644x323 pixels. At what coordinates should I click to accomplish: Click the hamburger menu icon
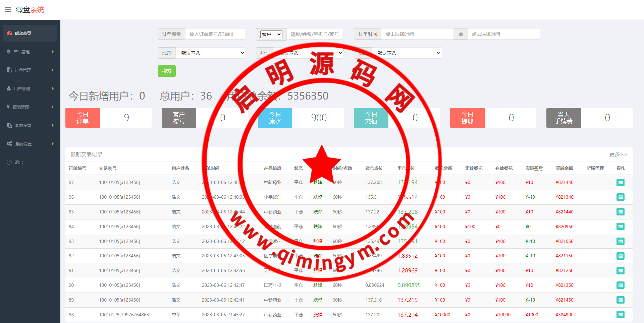8,10
